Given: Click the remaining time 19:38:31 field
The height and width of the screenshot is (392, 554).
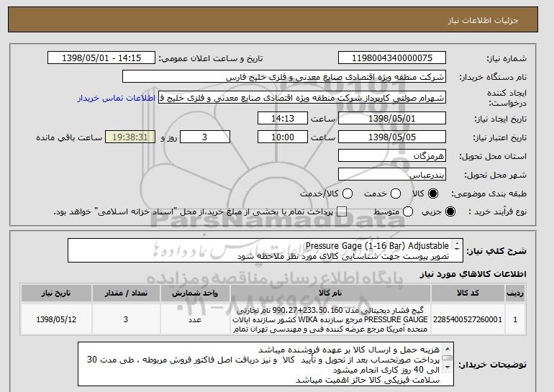Looking at the screenshot, I should 130,137.
